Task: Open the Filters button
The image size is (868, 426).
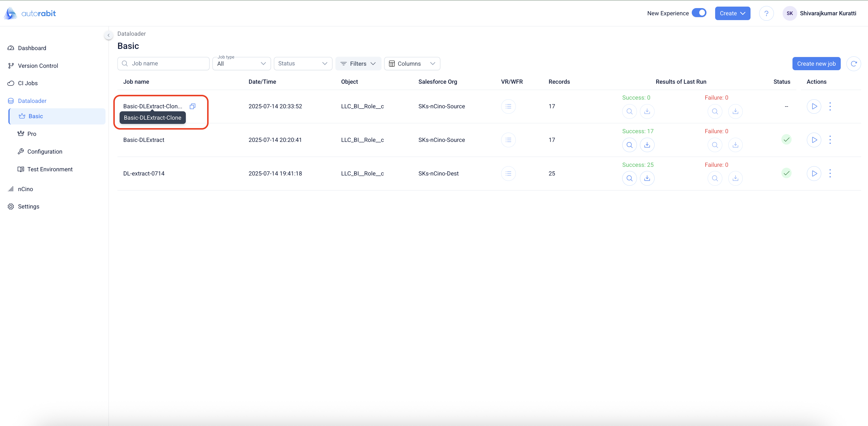Action: click(358, 64)
